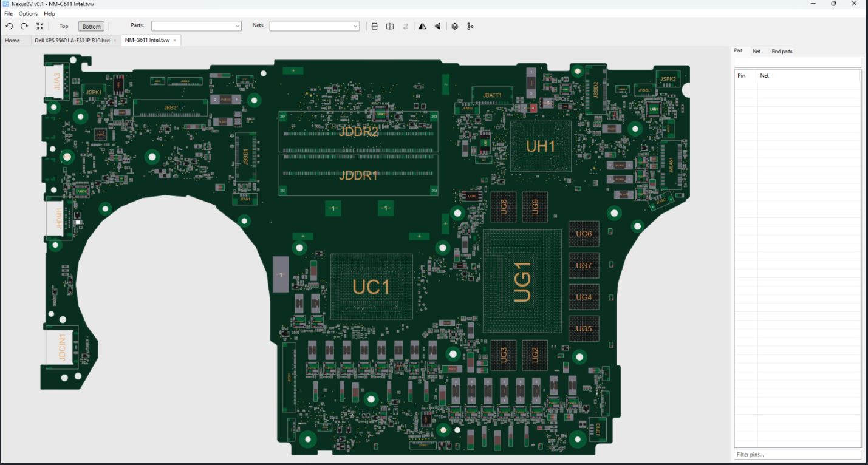Click the swap sides arrows icon
This screenshot has height=465, width=868.
pos(406,26)
